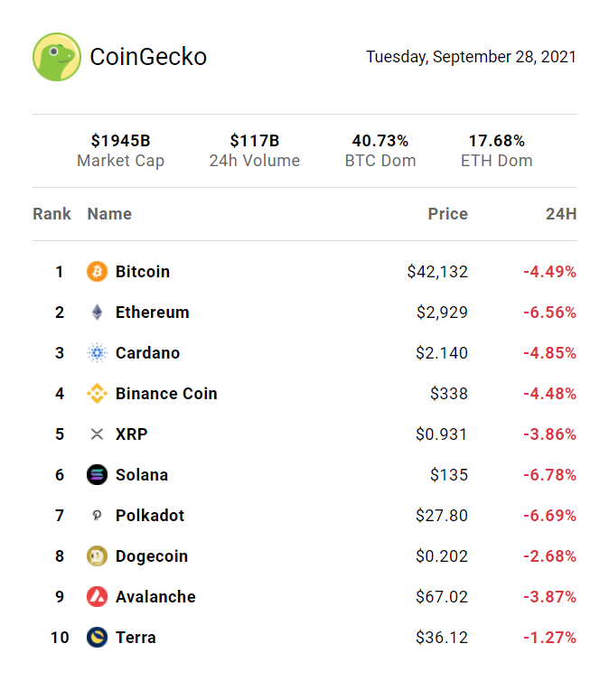Screen dimensions: 609x700
Task: Click the $1945B Market Cap figure
Action: (120, 141)
